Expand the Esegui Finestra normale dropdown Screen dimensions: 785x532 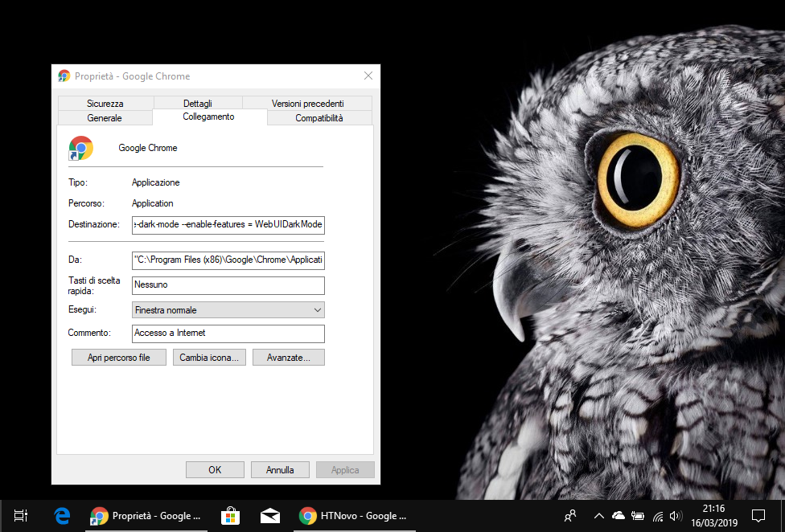click(x=228, y=310)
